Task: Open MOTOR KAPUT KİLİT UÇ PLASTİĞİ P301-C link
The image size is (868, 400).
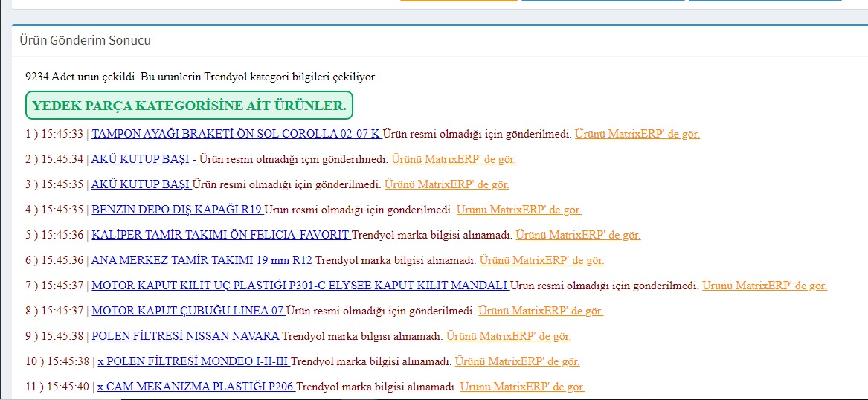Action: tap(300, 286)
